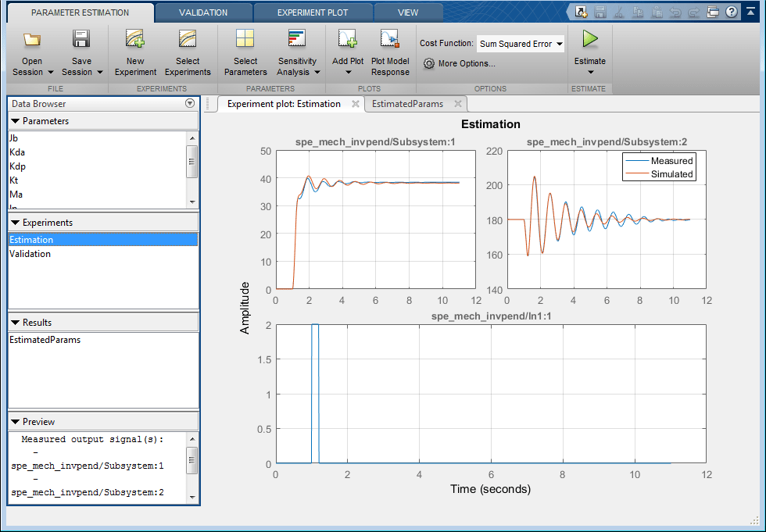The image size is (766, 532).
Task: Click the new shortcut icon in quick access toolbar
Action: tap(581, 12)
